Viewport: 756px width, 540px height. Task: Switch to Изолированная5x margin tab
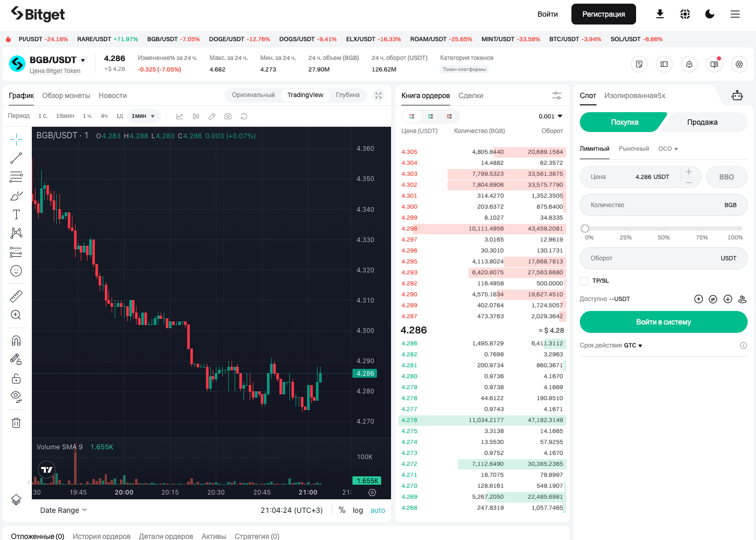pyautogui.click(x=635, y=95)
